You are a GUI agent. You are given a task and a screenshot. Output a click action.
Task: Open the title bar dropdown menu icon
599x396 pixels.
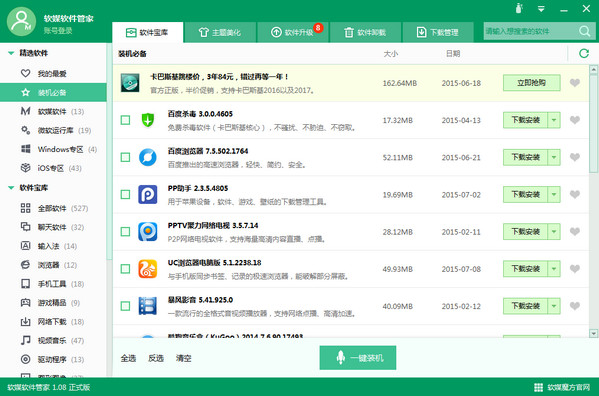click(541, 9)
